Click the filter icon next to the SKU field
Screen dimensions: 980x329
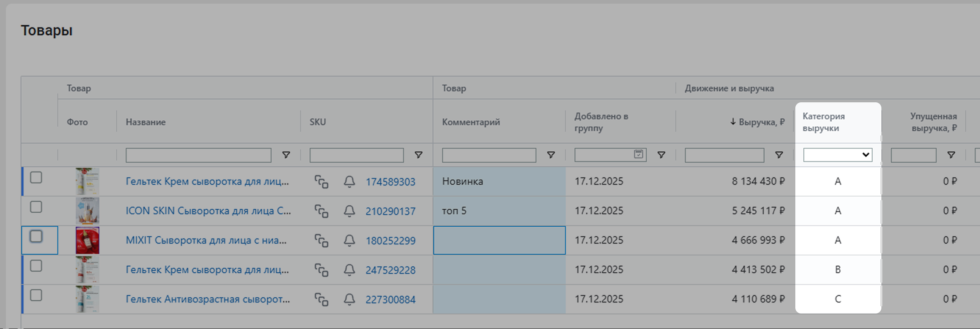pos(418,155)
